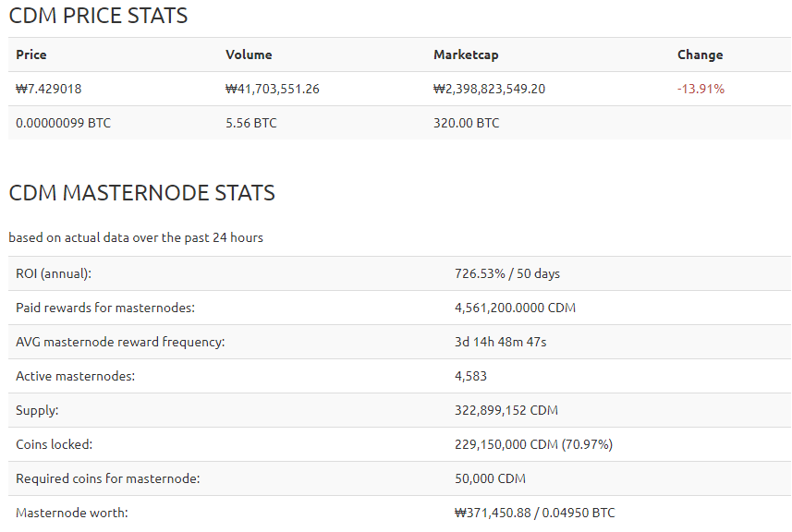Screen dimensions: 792x532
Task: Click the CDM PRICE STATS heading
Action: (98, 16)
